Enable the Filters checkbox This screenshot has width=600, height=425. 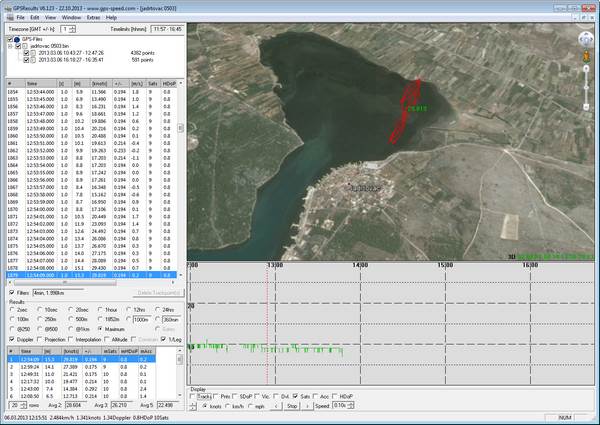11,292
